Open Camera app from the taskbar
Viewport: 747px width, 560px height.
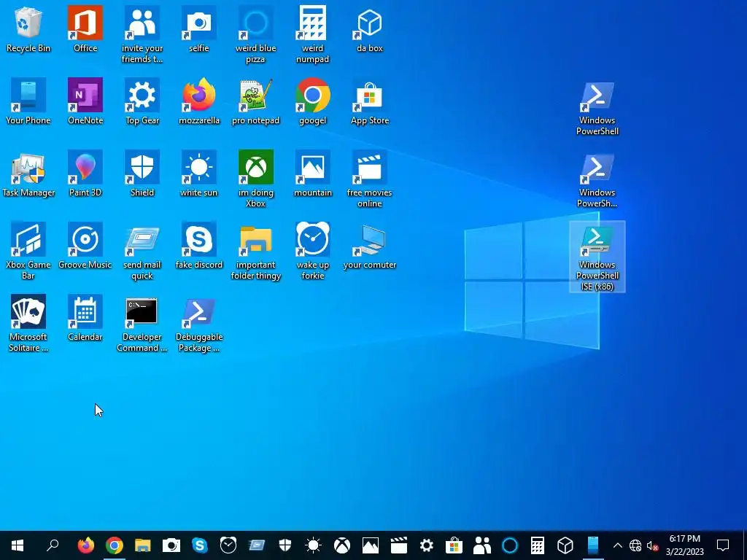click(171, 545)
